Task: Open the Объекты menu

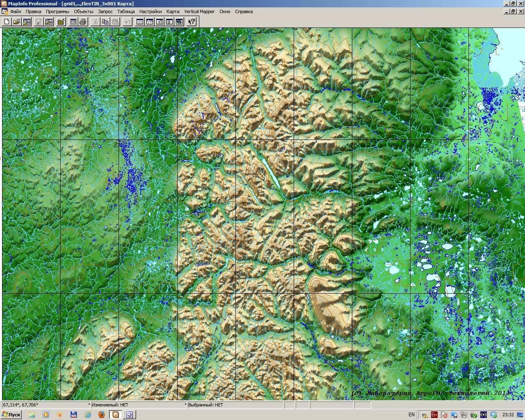Action: (x=84, y=11)
